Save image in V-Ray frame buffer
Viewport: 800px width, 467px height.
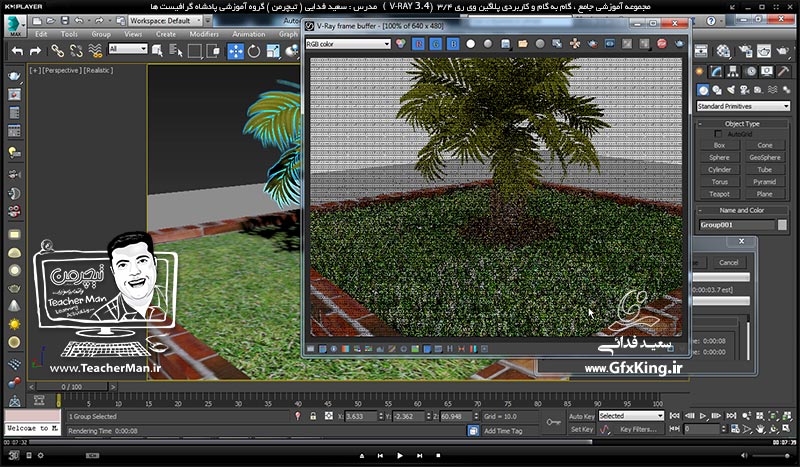(505, 44)
